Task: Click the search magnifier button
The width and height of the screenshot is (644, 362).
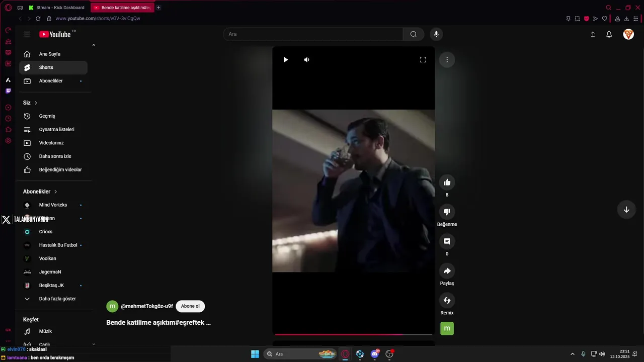Action: pos(414,34)
